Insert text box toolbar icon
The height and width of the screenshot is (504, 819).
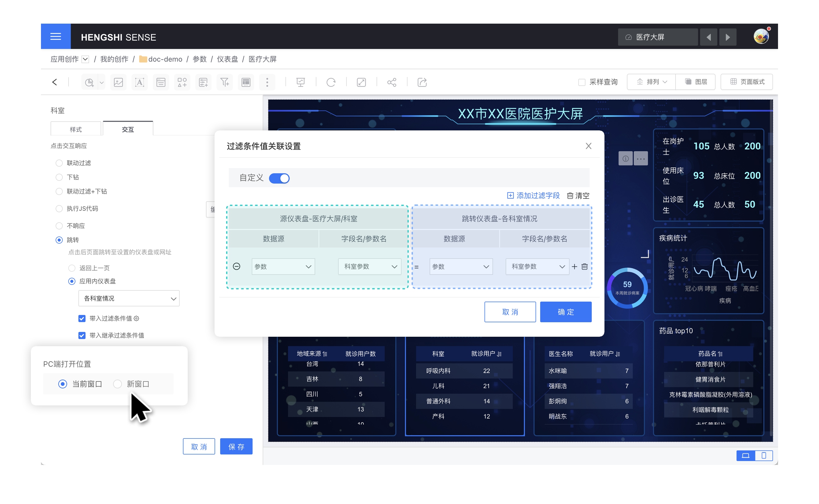tap(140, 82)
